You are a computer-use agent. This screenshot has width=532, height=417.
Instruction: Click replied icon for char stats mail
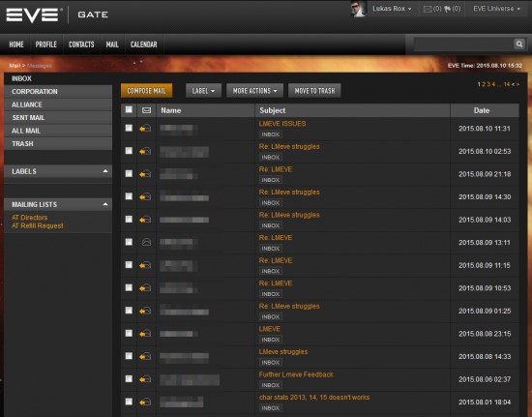pos(145,402)
